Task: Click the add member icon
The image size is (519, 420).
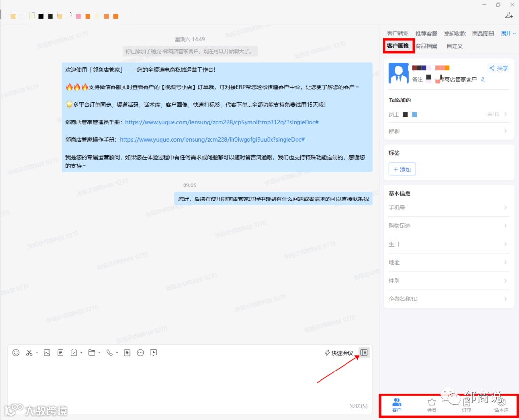Action: pos(509,15)
